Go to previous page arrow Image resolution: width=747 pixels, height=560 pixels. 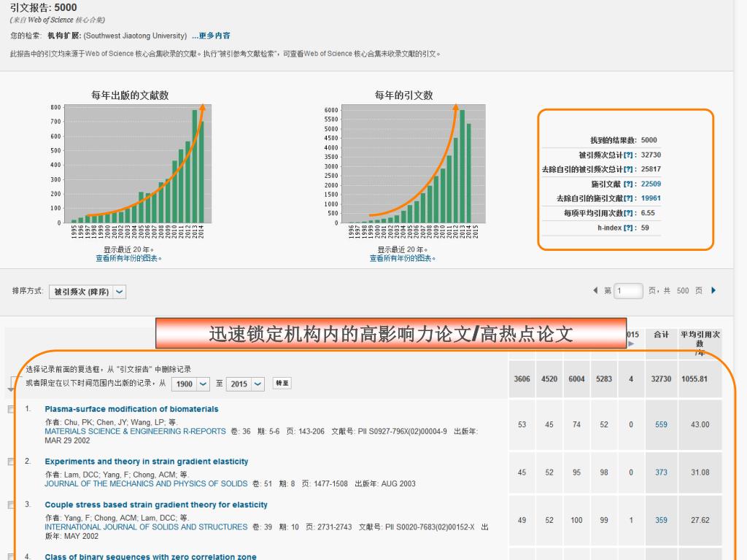click(595, 290)
